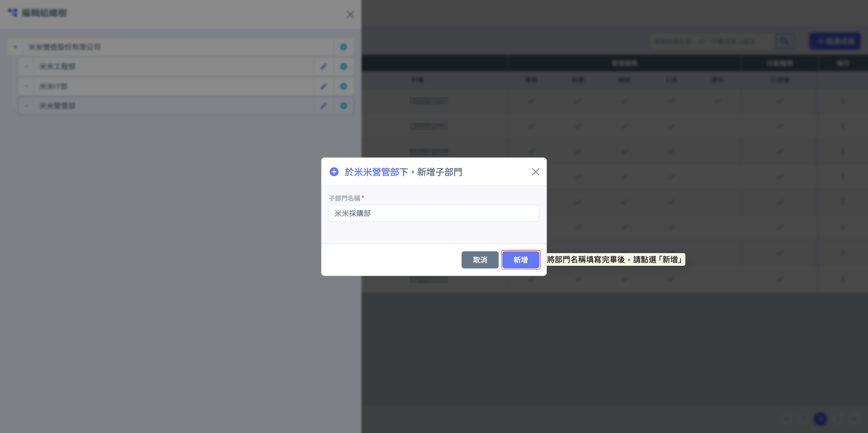Close the 新增子部門 dialog with X

[535, 172]
